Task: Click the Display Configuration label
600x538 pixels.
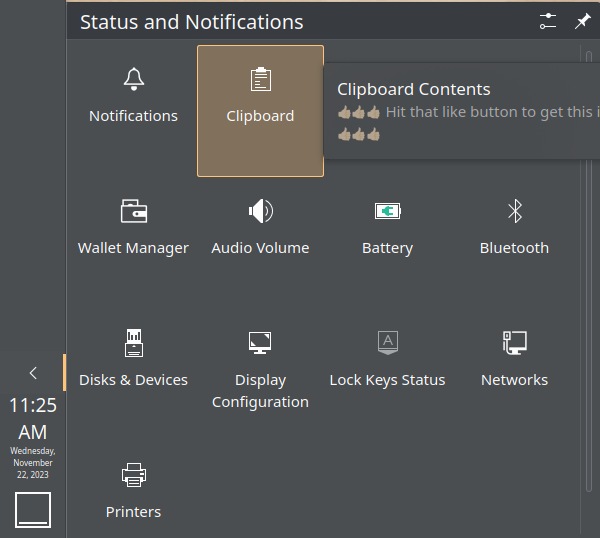Action: coord(260,391)
